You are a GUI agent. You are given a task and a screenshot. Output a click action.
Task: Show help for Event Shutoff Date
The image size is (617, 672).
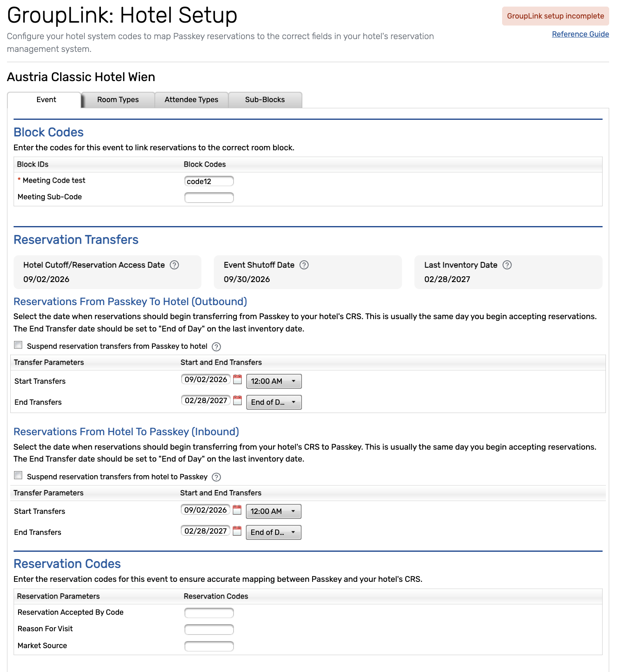(x=304, y=265)
